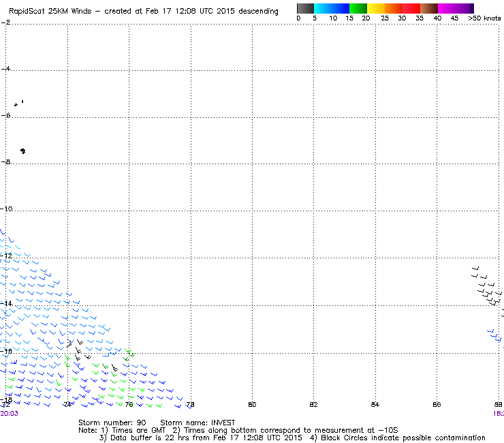Click the longitude label 86

[x=437, y=404]
